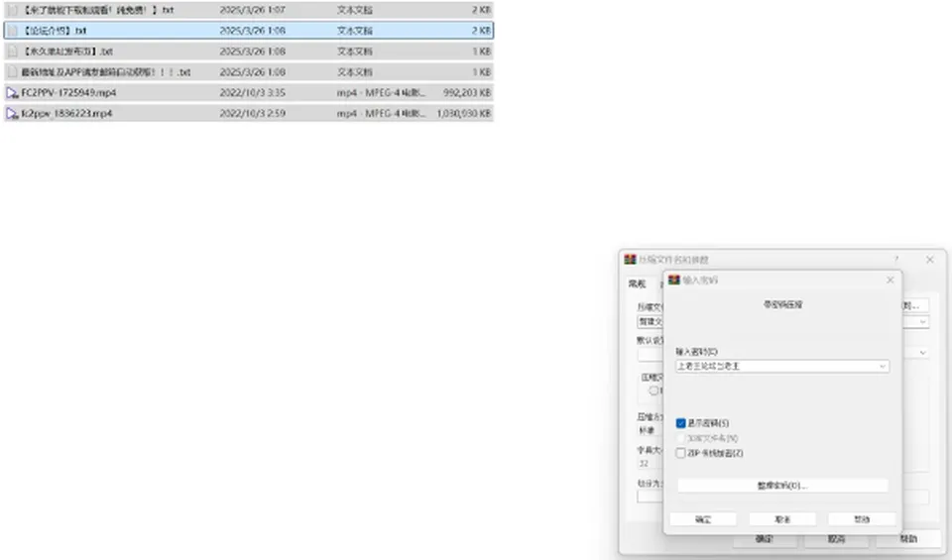The width and height of the screenshot is (952, 560).
Task: Open the 输入密码 password history dropdown arrow
Action: pos(883,367)
